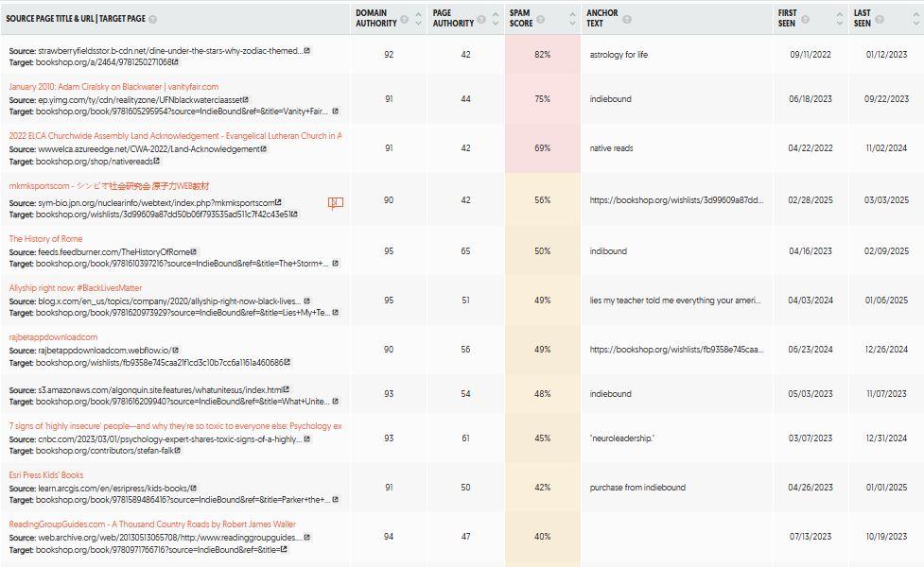Click the help icon next to Spam Score header

point(540,20)
